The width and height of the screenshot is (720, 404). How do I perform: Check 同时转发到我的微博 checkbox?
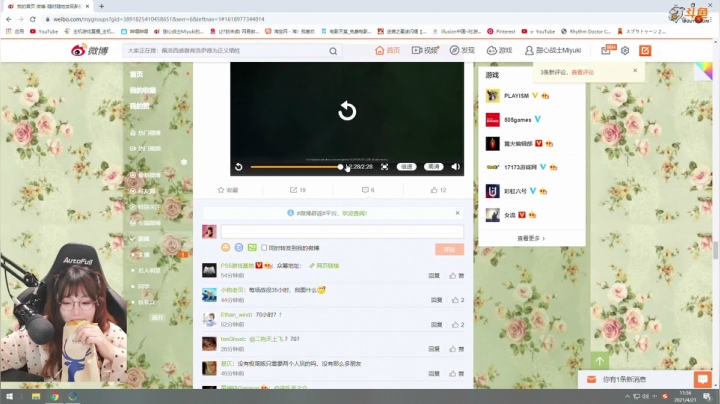[x=264, y=248]
